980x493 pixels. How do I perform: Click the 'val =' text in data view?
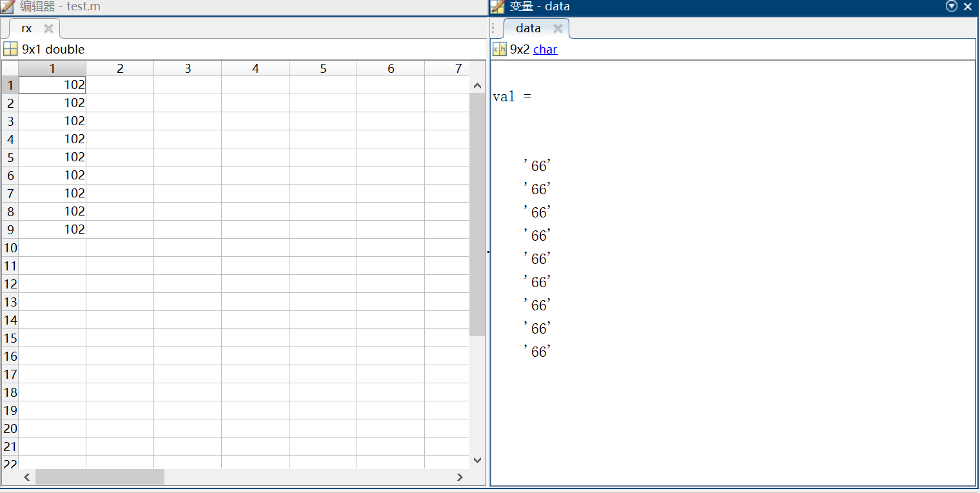(512, 97)
